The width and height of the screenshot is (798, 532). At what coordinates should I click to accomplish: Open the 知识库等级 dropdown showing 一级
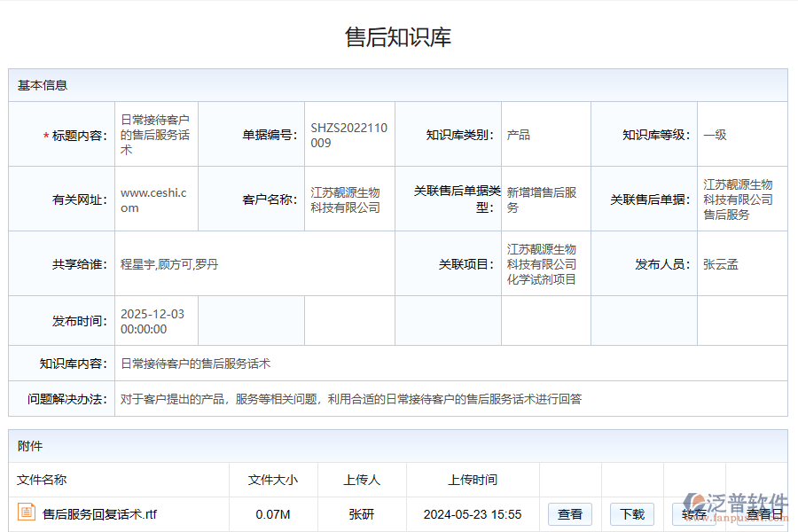coord(745,133)
